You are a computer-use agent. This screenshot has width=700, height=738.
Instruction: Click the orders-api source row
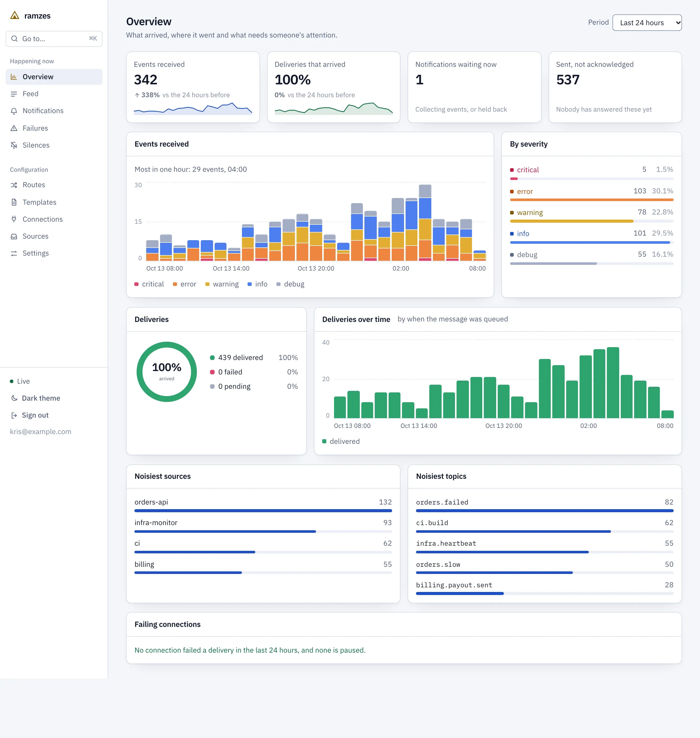coord(263,505)
